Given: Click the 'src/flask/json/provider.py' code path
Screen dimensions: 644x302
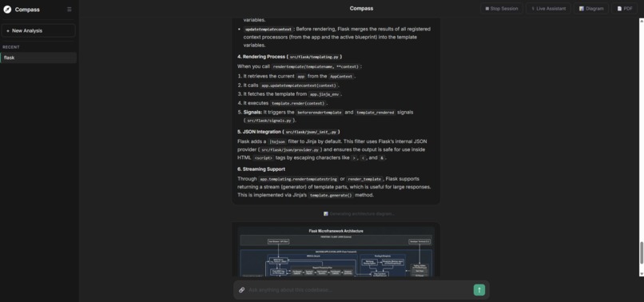Looking at the screenshot, I should 291,150.
